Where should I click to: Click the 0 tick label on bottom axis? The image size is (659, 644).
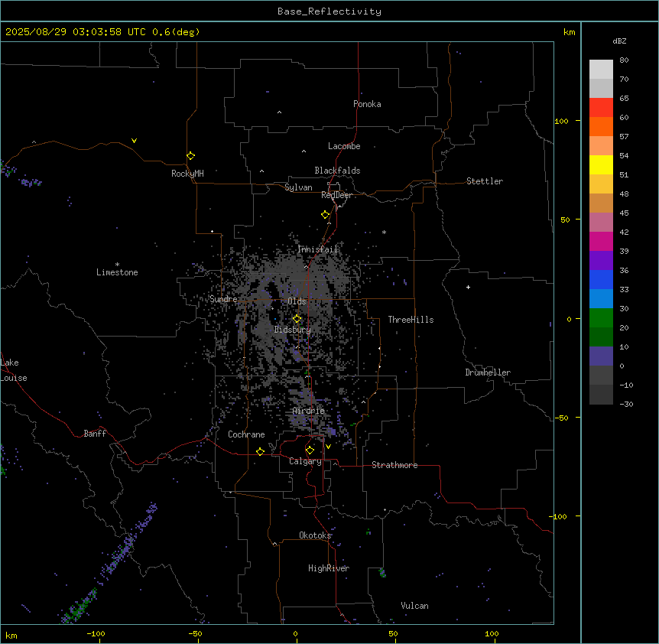click(295, 633)
